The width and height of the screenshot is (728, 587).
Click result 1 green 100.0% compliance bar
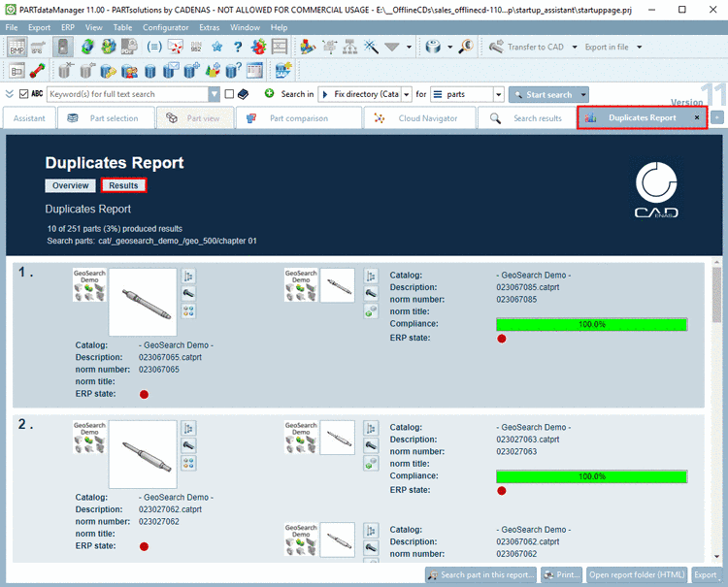click(x=592, y=324)
